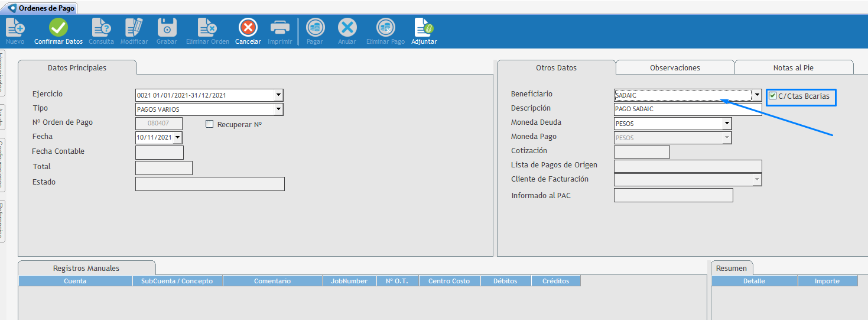This screenshot has width=868, height=320.
Task: Enable the Recuperar Nº checkbox
Action: click(x=209, y=124)
